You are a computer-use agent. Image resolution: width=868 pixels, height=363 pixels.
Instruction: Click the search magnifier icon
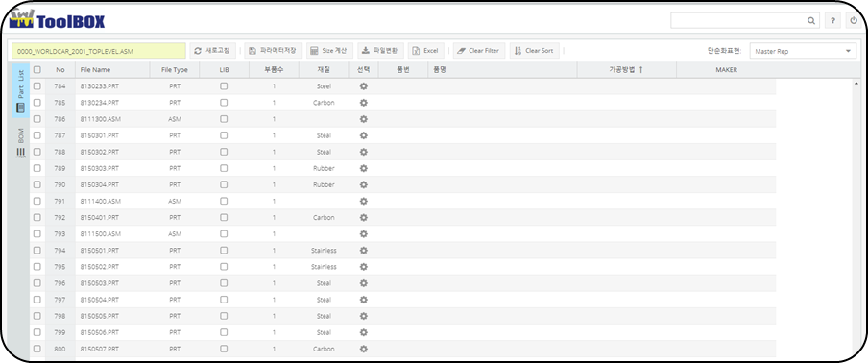pos(811,21)
